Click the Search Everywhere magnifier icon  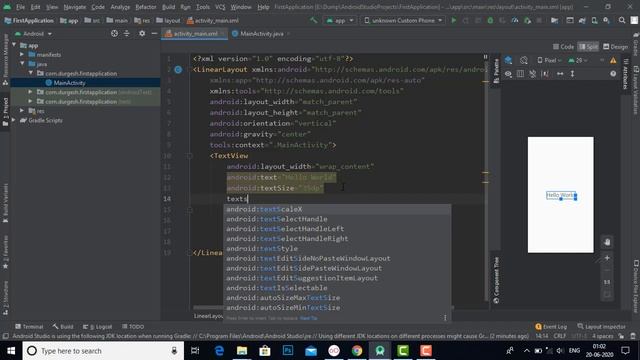click(622, 20)
